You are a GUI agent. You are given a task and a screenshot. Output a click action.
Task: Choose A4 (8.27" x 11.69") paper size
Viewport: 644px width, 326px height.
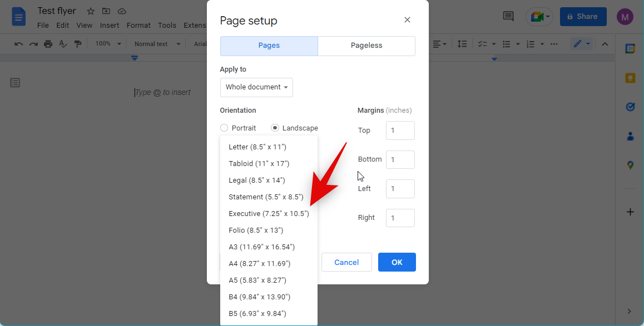pos(259,263)
